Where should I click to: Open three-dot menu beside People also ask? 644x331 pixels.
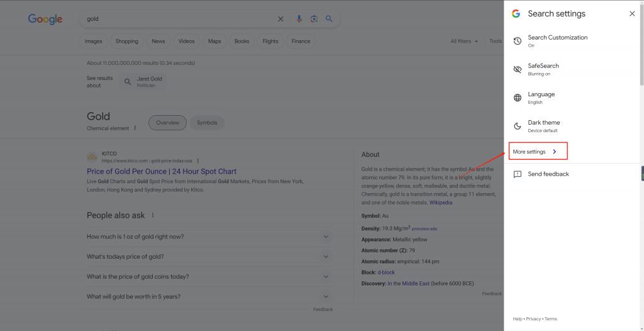(x=153, y=215)
